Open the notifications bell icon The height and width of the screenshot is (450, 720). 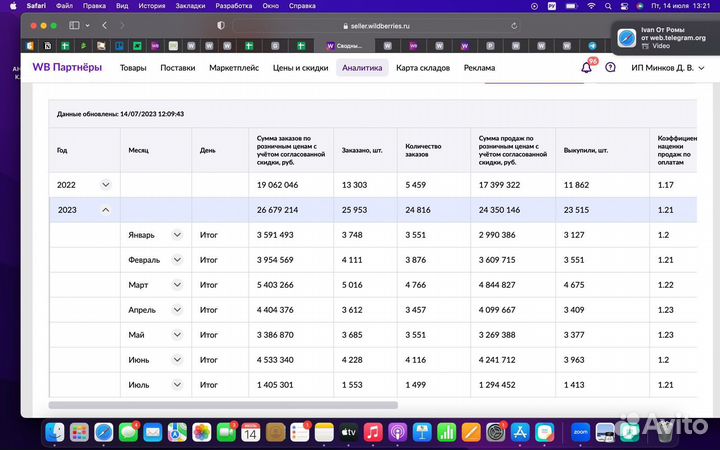pyautogui.click(x=586, y=68)
